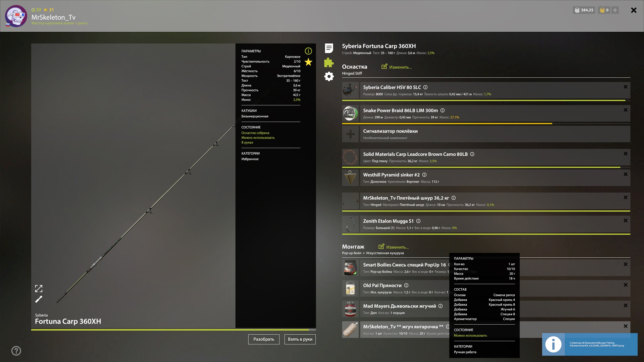Click the Snake Power Braid wear progress bar
Image resolution: width=644 pixels, height=362 pixels.
point(486,123)
